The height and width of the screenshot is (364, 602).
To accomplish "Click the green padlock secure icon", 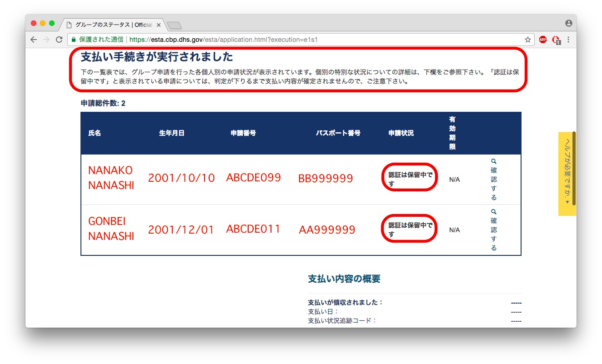I will (74, 40).
